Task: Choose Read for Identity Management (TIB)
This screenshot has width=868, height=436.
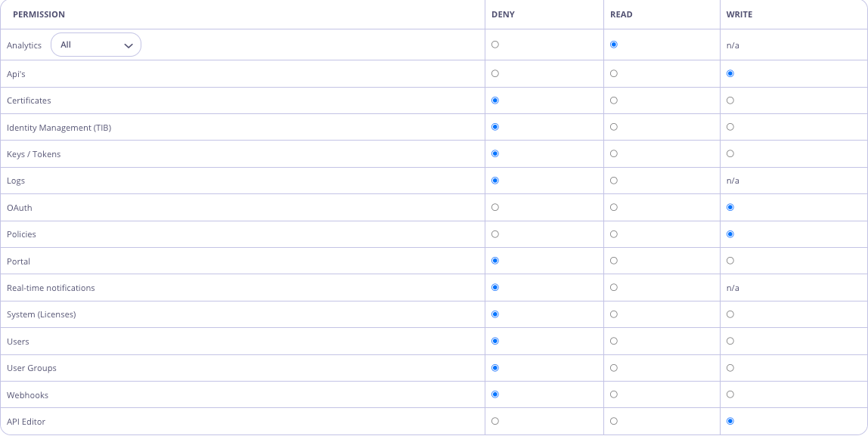Action: pos(613,127)
